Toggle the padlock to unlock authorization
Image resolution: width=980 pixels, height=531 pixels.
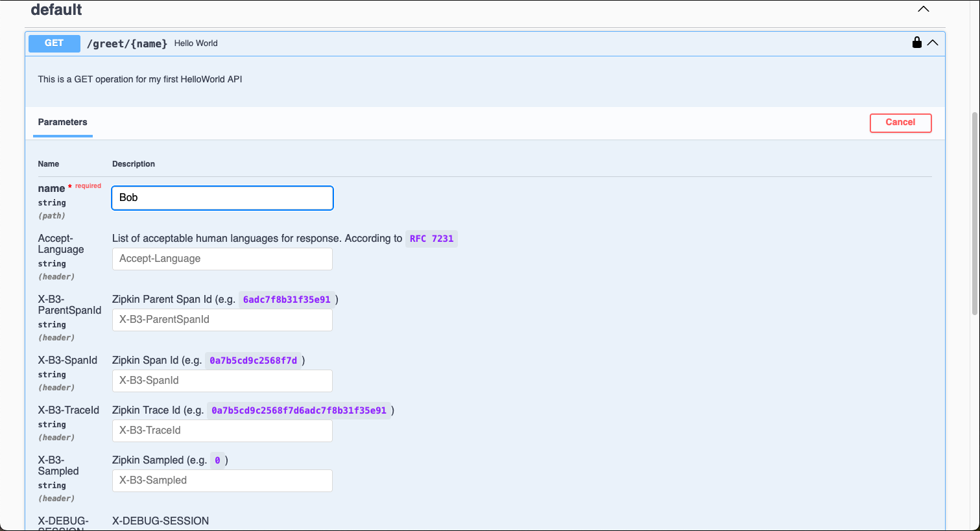[916, 42]
